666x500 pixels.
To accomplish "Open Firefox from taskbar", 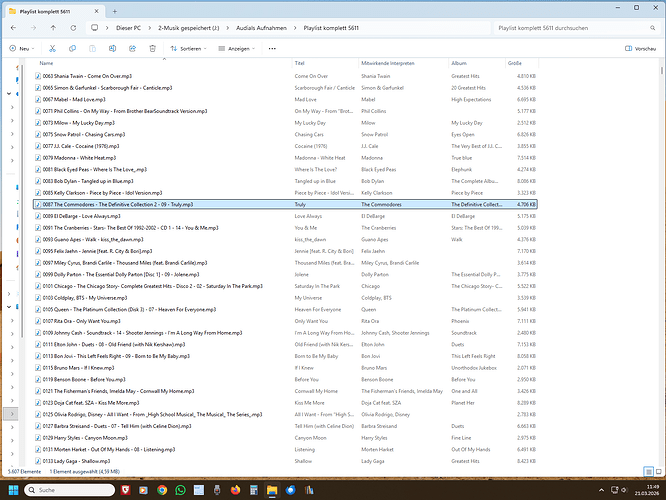I will (x=235, y=490).
